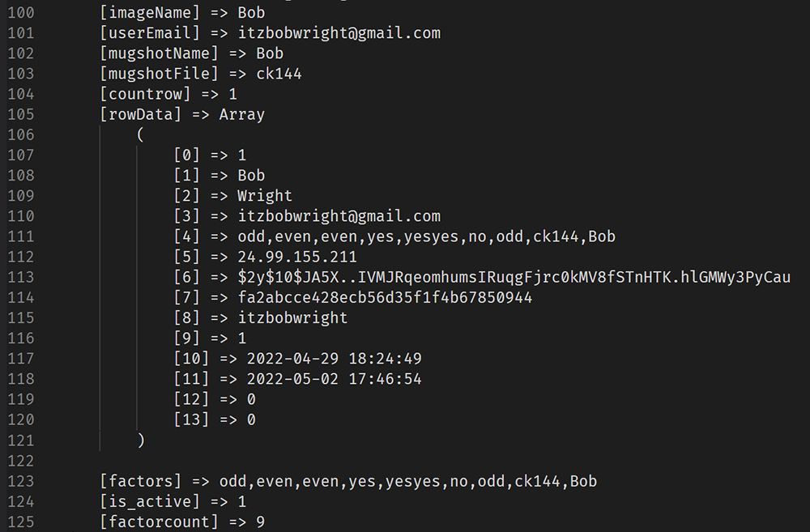Click the [rowData] array key
This screenshot has height=532, width=810.
pos(141,114)
